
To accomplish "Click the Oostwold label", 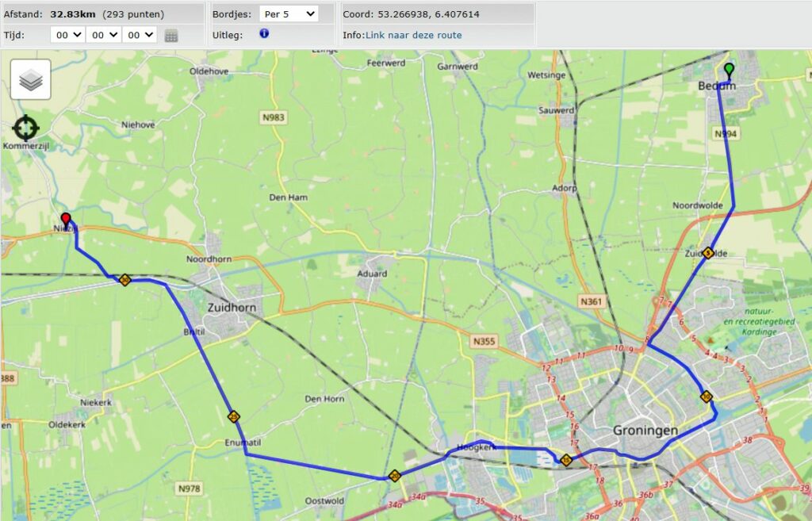I will click(x=324, y=501).
